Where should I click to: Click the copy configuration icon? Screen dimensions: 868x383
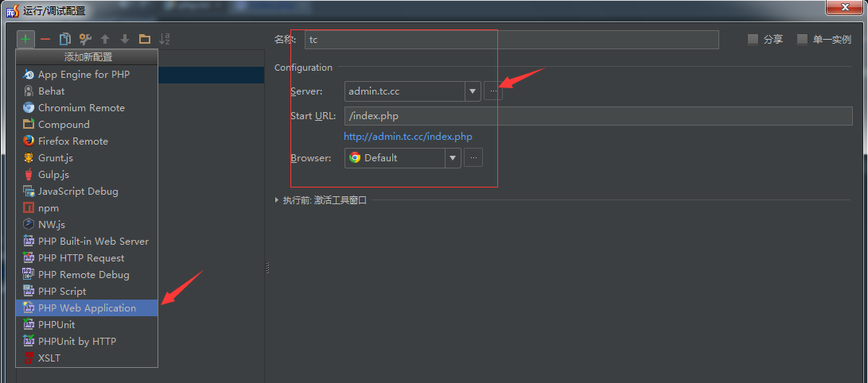coord(65,39)
